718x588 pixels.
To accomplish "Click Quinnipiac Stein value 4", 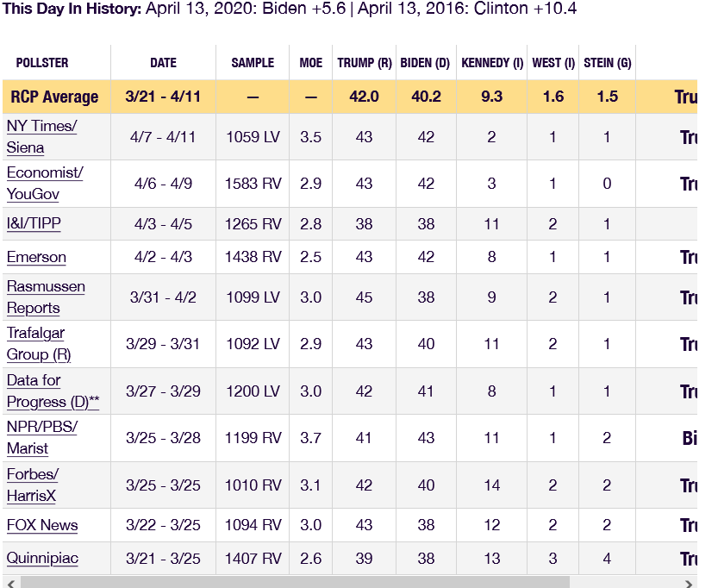I will tap(607, 558).
